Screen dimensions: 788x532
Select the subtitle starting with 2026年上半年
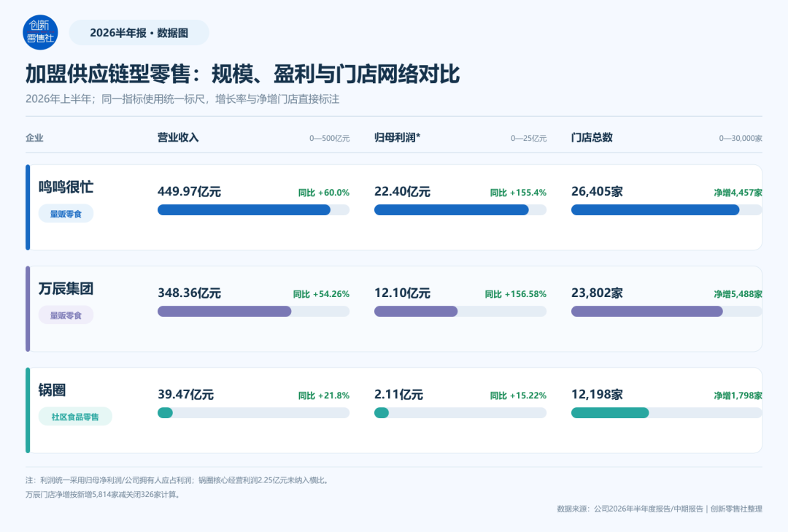coord(182,99)
